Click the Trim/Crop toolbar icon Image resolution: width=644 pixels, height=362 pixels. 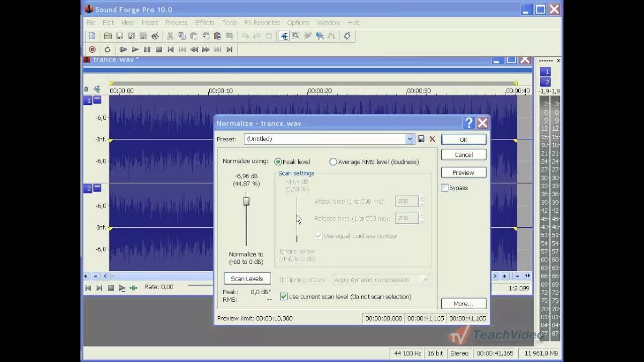tap(229, 36)
